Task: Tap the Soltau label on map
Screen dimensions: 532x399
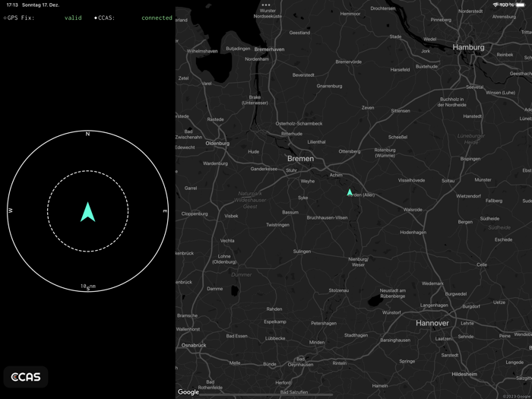Action: tap(448, 181)
